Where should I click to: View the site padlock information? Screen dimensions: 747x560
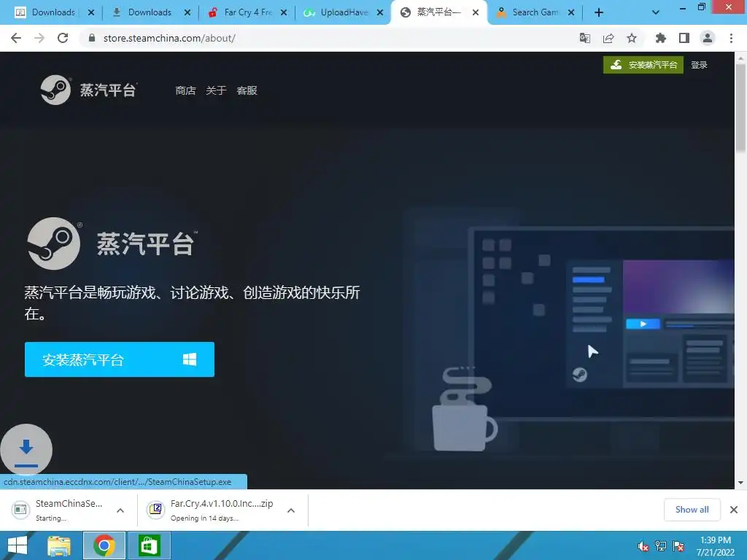point(92,38)
